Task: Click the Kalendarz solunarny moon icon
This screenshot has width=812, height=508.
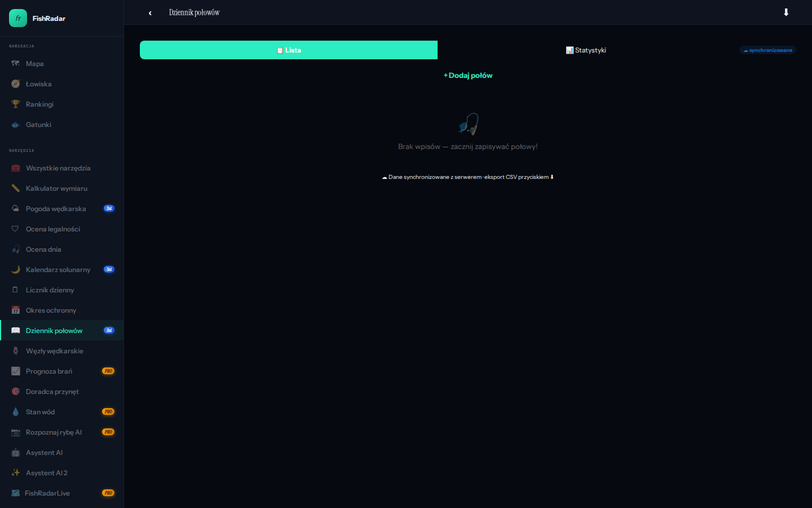Action: (x=16, y=270)
